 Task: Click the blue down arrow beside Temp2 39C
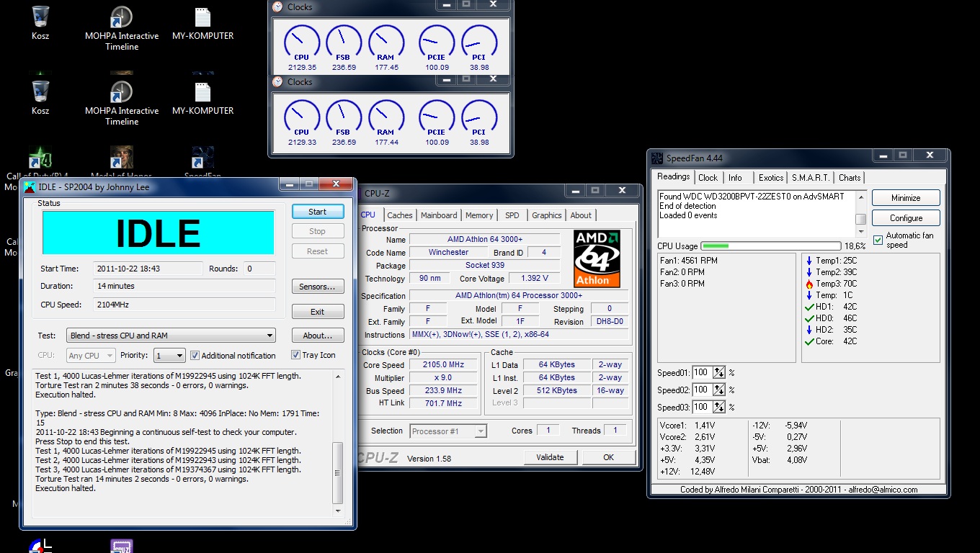point(810,272)
